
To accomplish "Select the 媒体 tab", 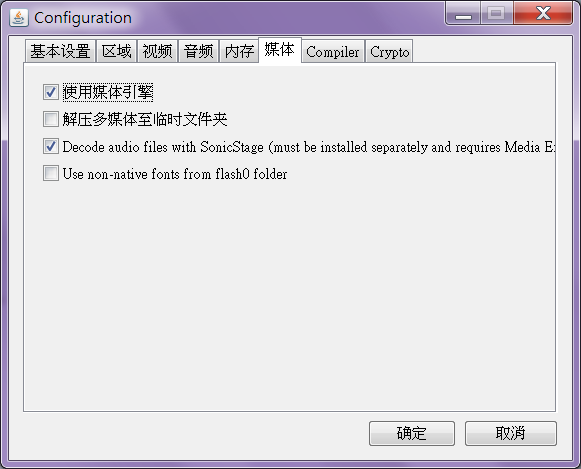I will coord(280,50).
